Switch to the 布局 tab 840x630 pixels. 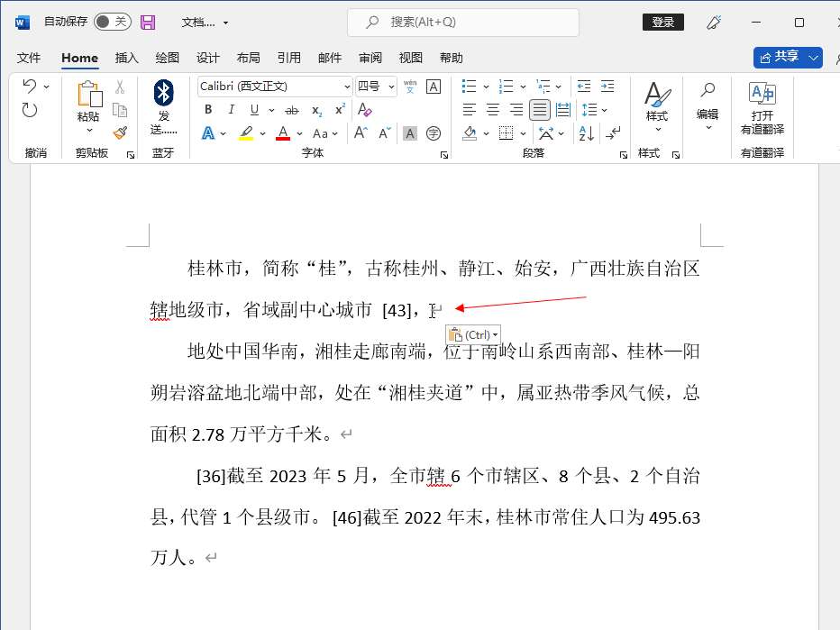pos(249,58)
